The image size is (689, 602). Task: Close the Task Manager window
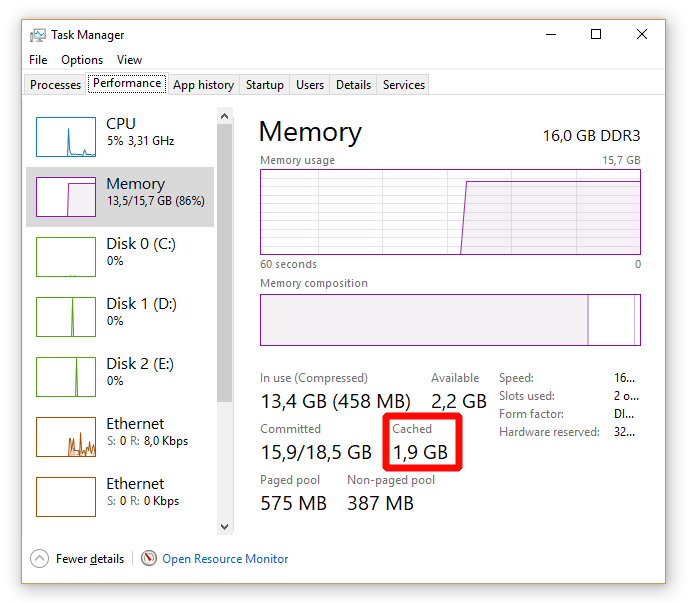[x=642, y=34]
